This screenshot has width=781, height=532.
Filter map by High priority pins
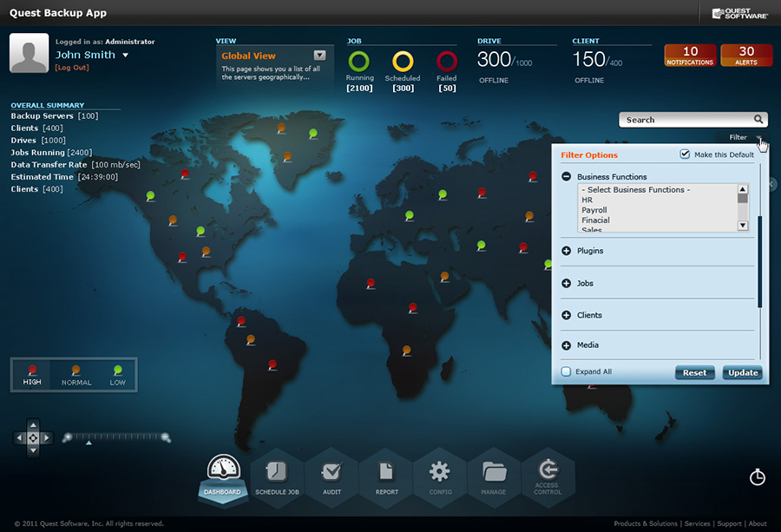tap(32, 375)
